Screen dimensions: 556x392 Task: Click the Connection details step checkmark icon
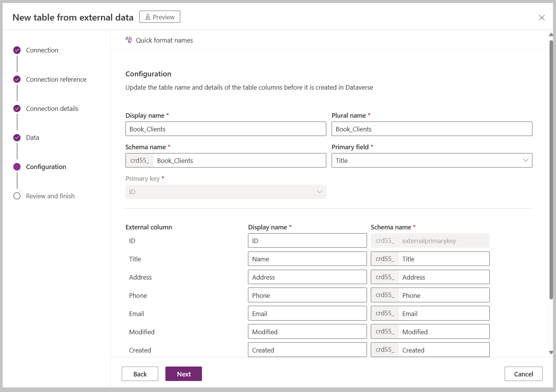(17, 109)
